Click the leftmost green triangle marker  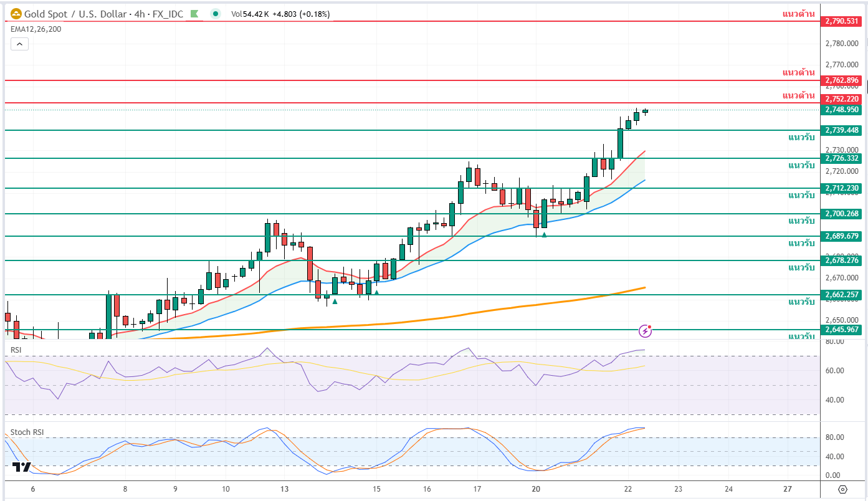(335, 302)
